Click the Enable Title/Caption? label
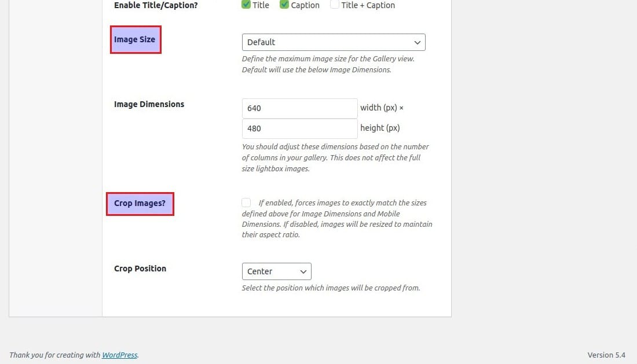637x364 pixels. (157, 5)
